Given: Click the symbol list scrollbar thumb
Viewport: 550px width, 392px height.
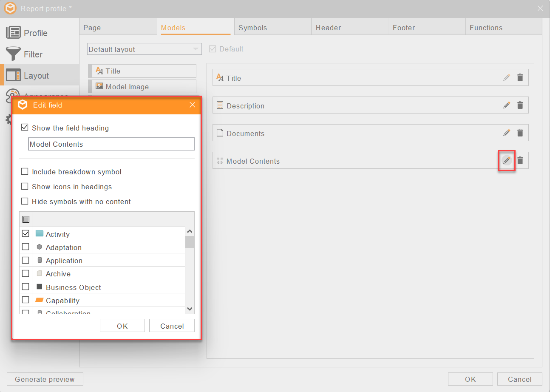Looking at the screenshot, I should tap(190, 242).
